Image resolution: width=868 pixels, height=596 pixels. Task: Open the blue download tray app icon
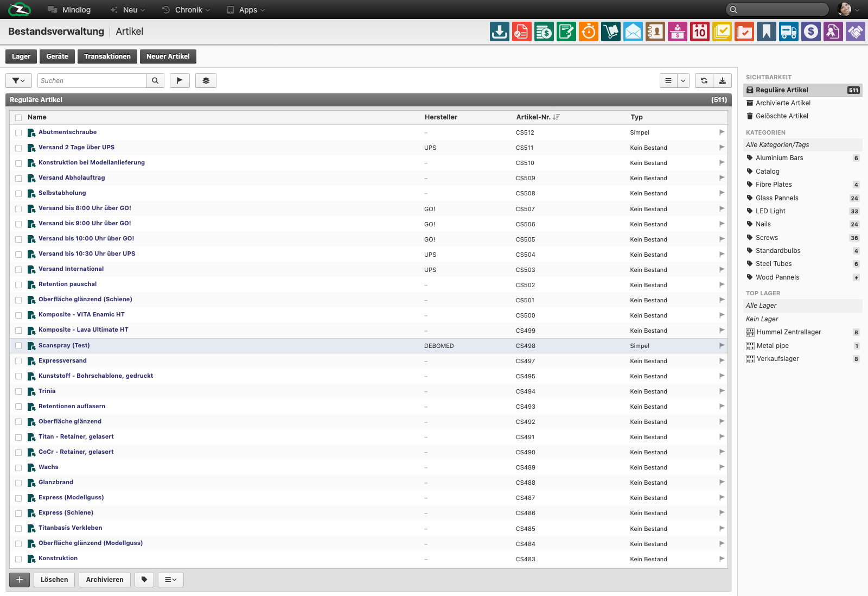click(x=499, y=31)
